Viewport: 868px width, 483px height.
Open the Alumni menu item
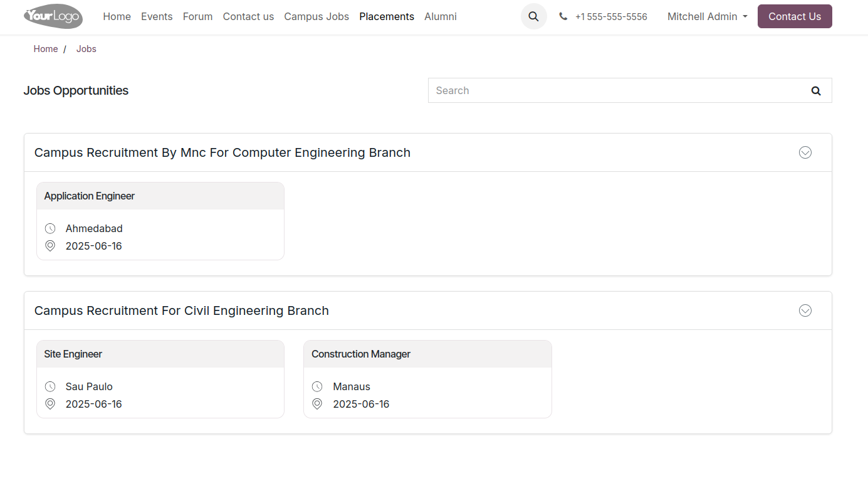point(441,16)
